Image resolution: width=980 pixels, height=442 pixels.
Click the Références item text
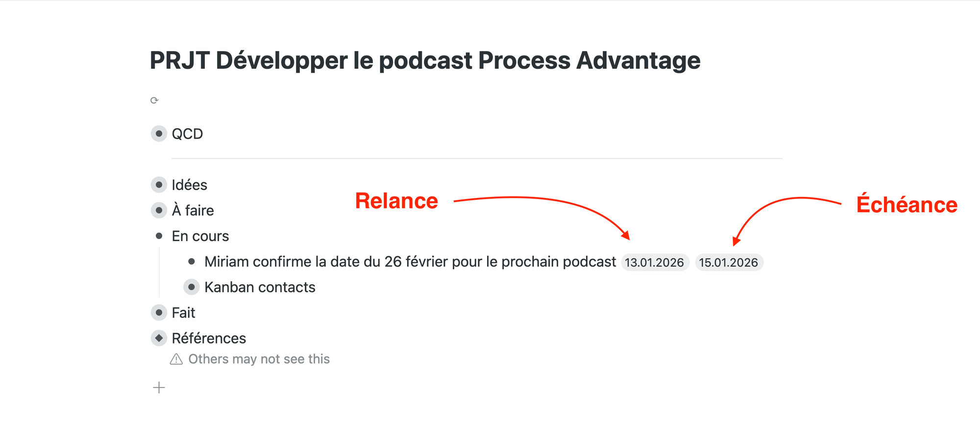[x=209, y=338]
